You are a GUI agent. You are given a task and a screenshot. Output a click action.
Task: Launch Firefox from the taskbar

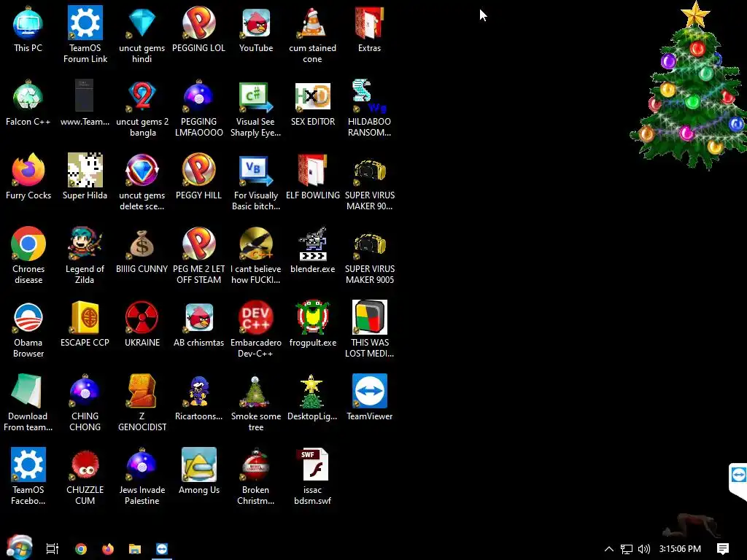[x=108, y=548]
